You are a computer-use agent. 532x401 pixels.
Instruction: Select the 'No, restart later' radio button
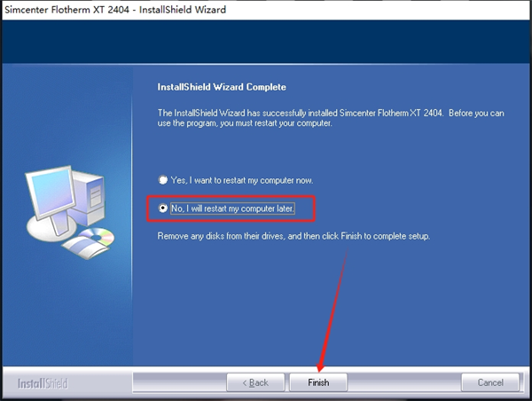[163, 208]
